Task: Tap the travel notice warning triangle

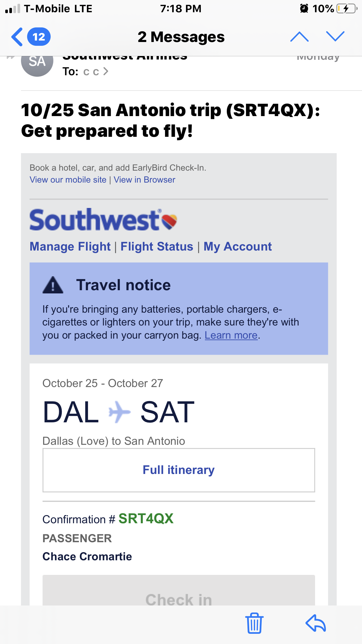Action: point(53,285)
